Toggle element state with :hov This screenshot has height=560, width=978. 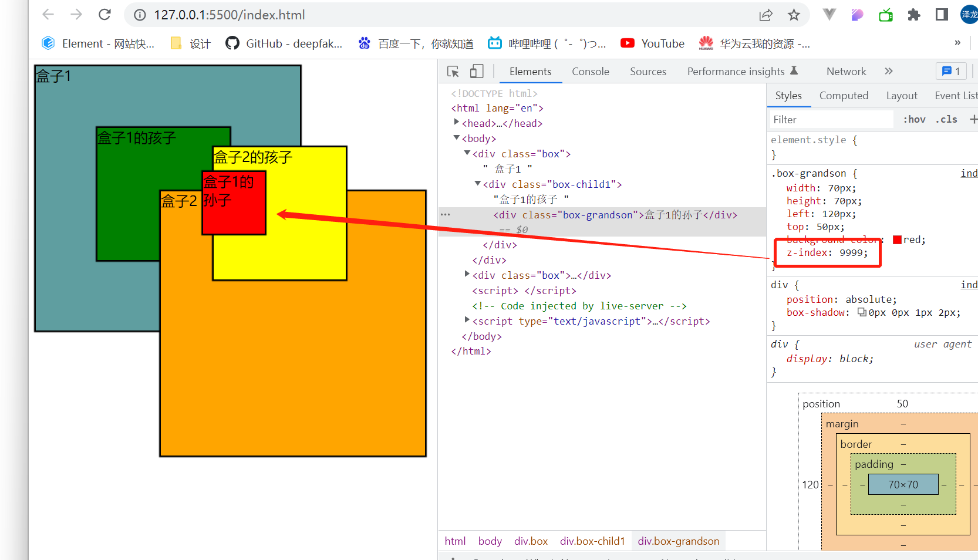pyautogui.click(x=914, y=119)
